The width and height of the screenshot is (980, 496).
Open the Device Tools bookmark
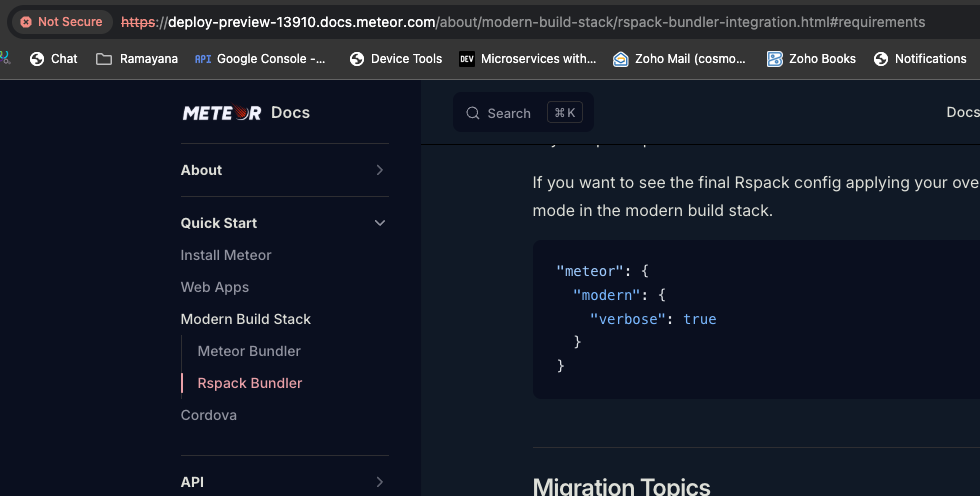tap(396, 59)
